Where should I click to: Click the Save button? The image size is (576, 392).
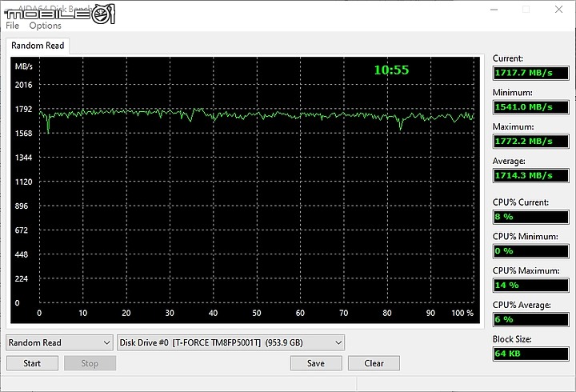(316, 363)
